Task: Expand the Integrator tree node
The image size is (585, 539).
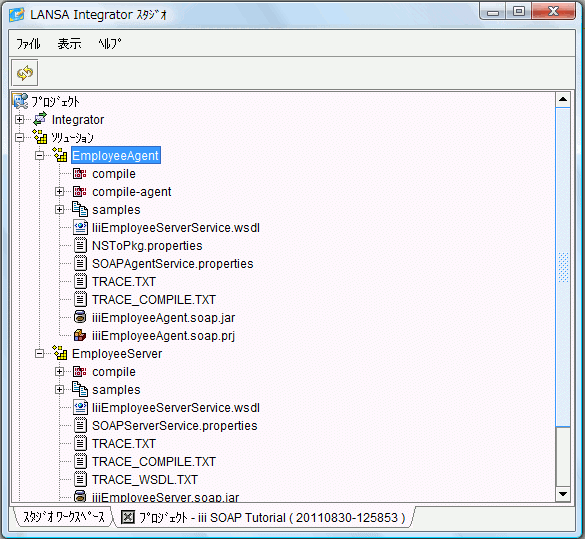Action: point(19,119)
